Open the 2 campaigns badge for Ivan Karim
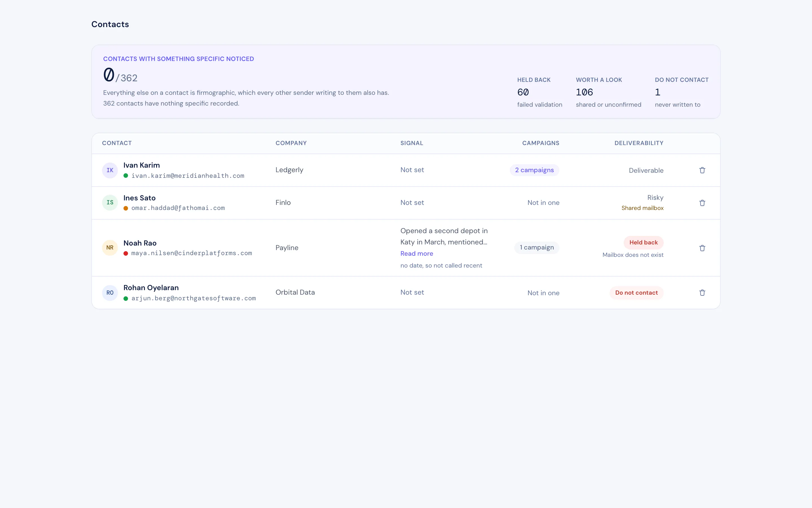The image size is (812, 508). pyautogui.click(x=534, y=170)
